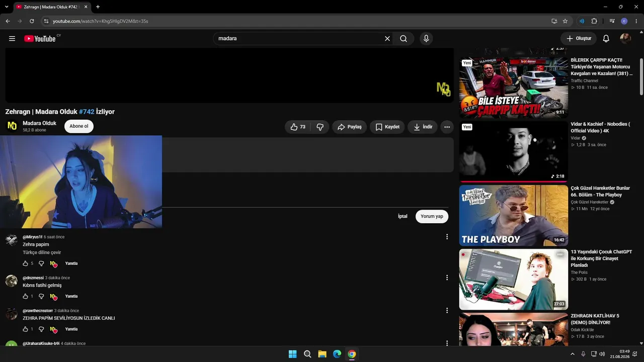This screenshot has width=644, height=362.
Task: Reload the page
Action: (32, 21)
